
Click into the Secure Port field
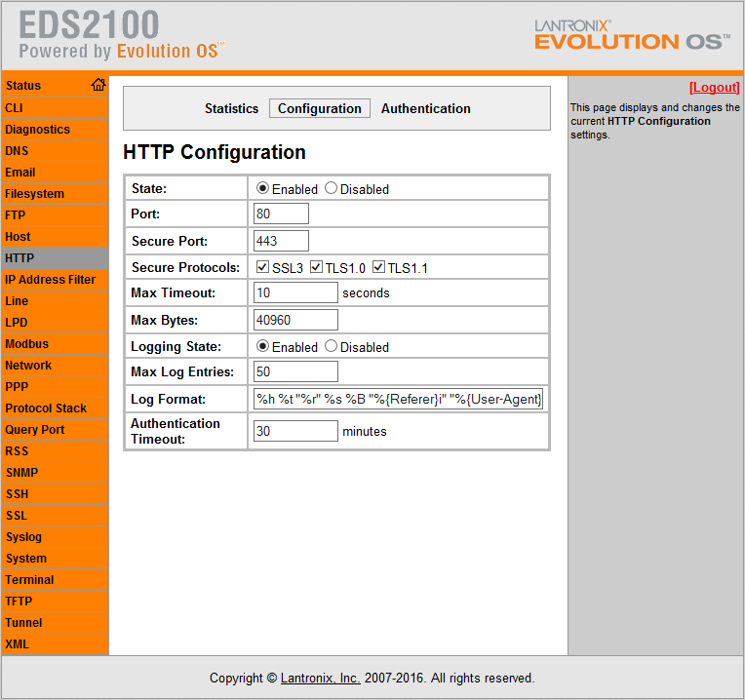tap(281, 241)
